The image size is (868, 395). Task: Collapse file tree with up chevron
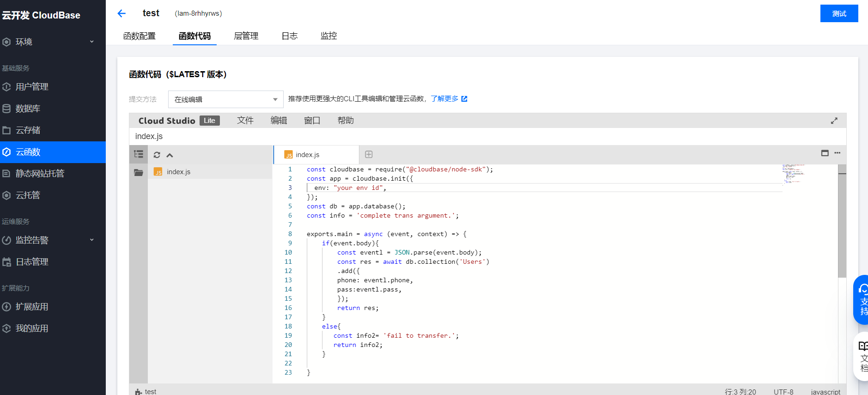170,155
